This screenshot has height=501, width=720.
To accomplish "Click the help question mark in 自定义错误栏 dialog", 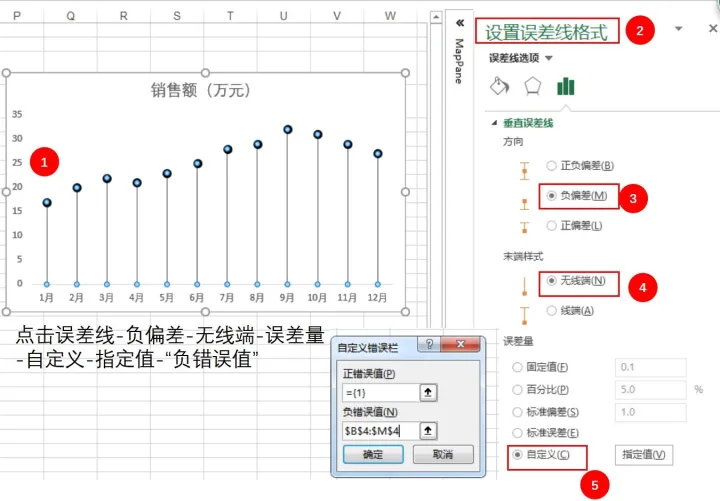I will pos(429,344).
